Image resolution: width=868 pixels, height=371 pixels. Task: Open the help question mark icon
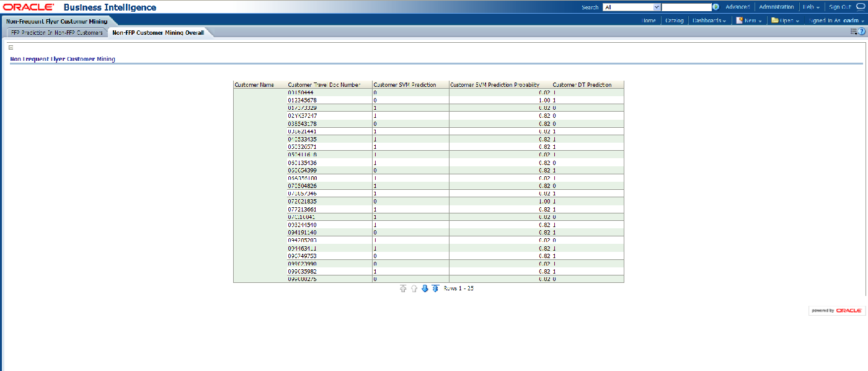coord(862,32)
